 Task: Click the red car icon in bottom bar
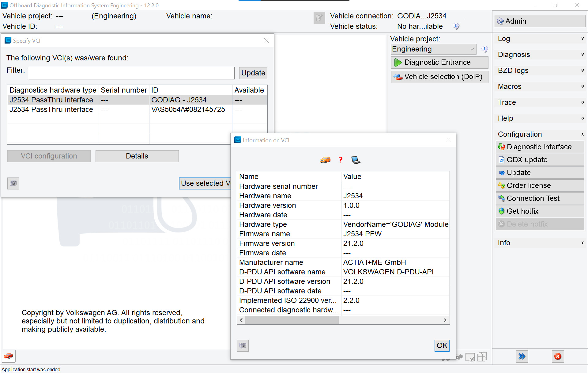[8, 356]
